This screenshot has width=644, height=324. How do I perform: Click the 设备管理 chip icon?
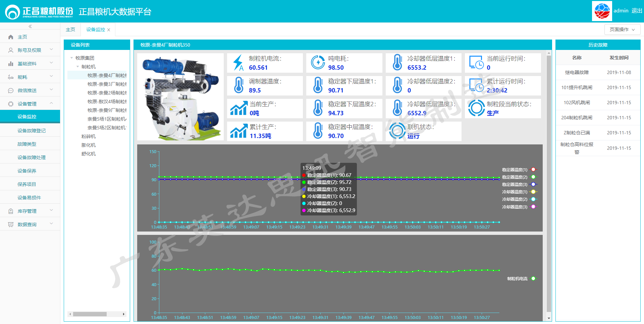(11, 104)
